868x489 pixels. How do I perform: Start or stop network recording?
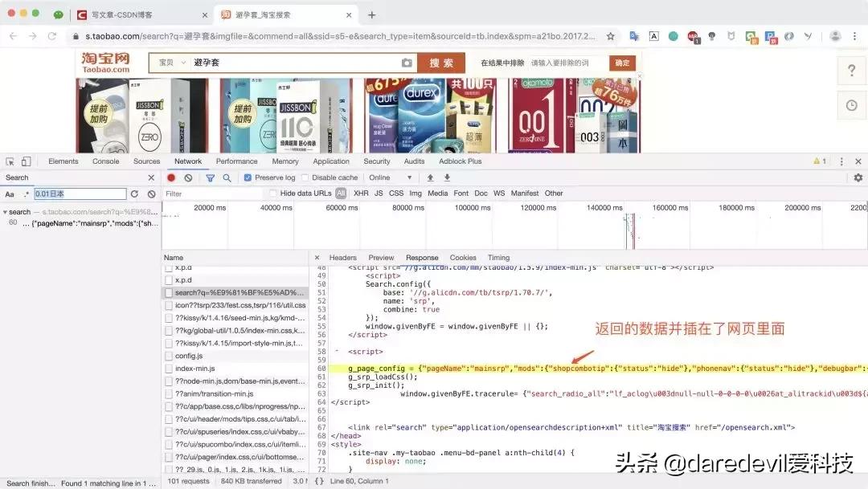(x=171, y=177)
